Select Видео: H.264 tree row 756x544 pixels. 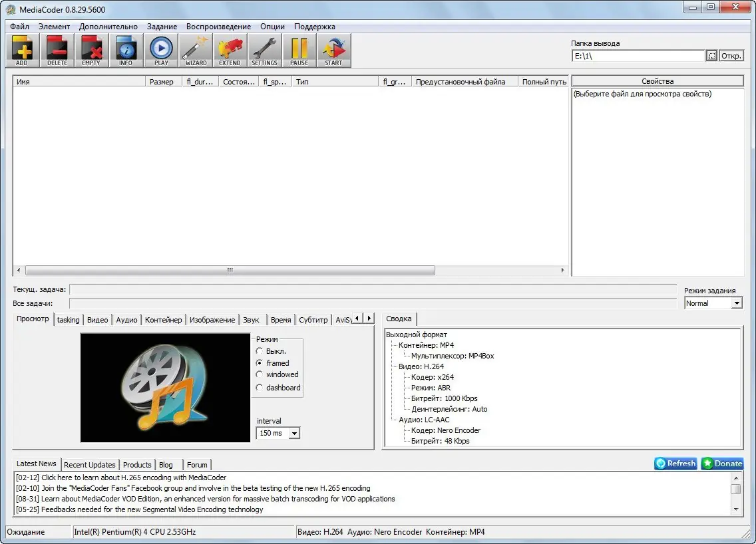pyautogui.click(x=421, y=366)
